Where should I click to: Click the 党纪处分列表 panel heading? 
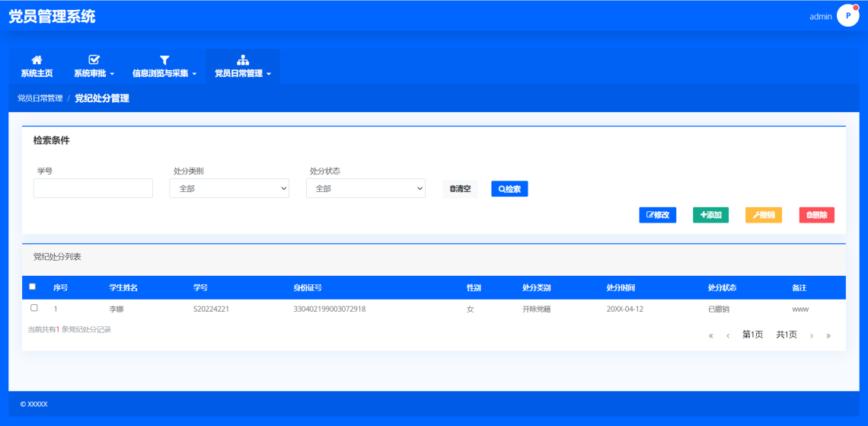58,257
